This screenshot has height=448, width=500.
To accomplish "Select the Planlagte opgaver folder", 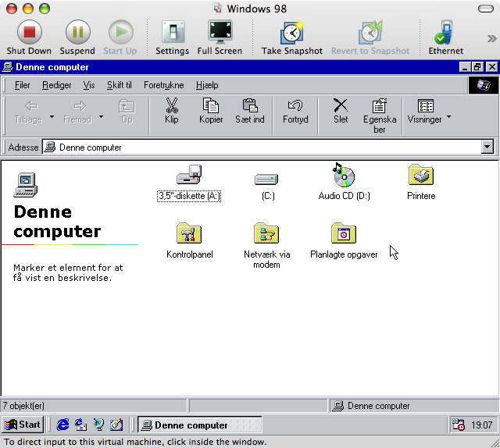I will pyautogui.click(x=344, y=241).
